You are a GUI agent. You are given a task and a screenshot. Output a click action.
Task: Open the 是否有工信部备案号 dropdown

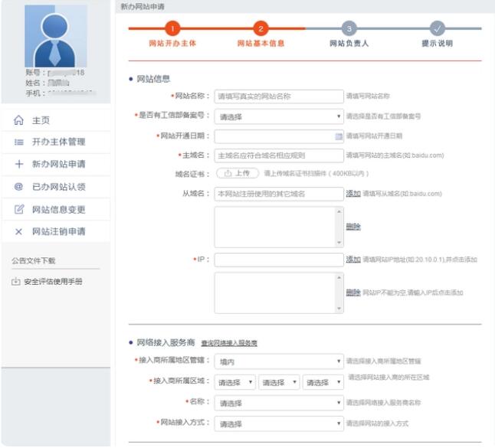(x=279, y=116)
